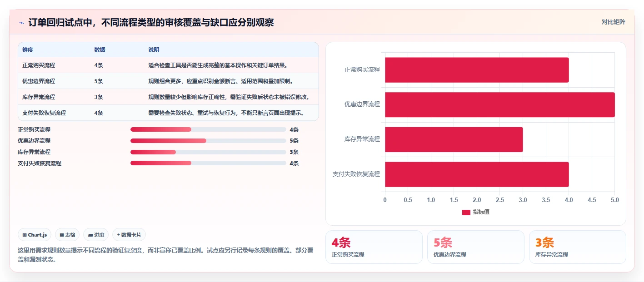
Task: Click the 5条 value in the table
Action: point(99,81)
